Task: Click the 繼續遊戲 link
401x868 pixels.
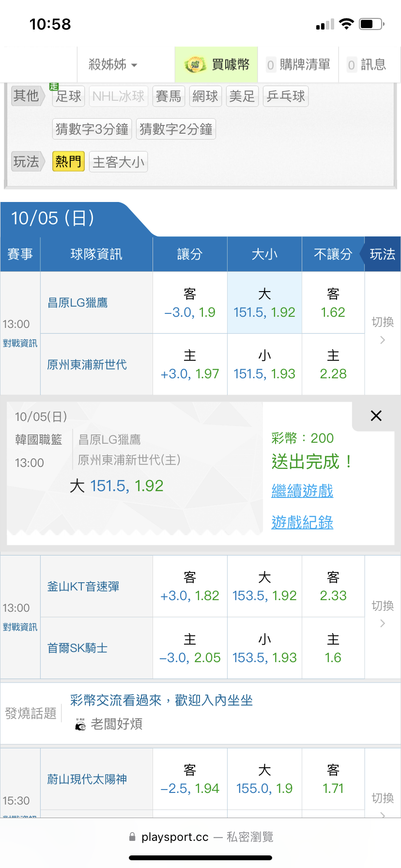Action: (x=302, y=491)
